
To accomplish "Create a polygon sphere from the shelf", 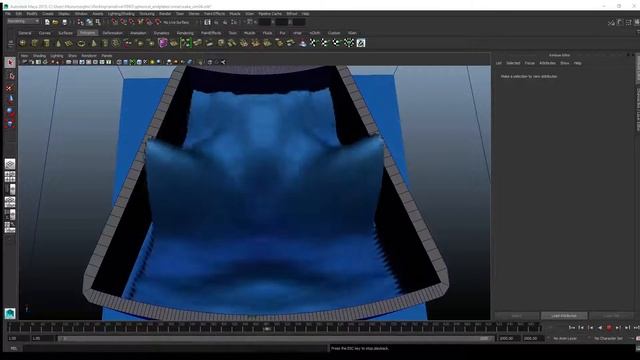I will 22,43.
